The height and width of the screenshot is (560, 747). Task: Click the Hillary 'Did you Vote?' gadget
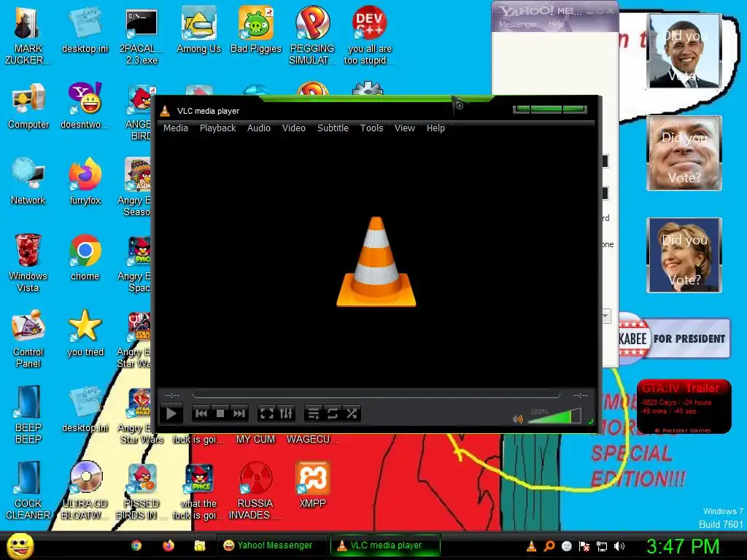(684, 255)
